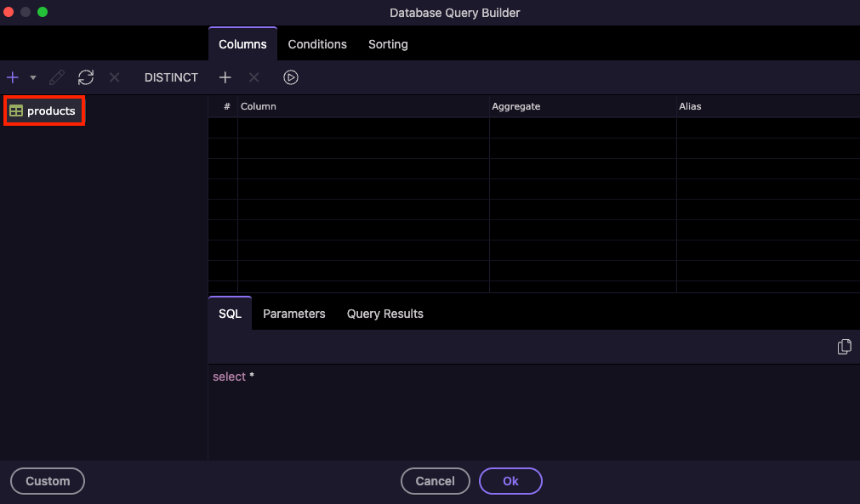Click the pencil edit icon

[x=57, y=77]
